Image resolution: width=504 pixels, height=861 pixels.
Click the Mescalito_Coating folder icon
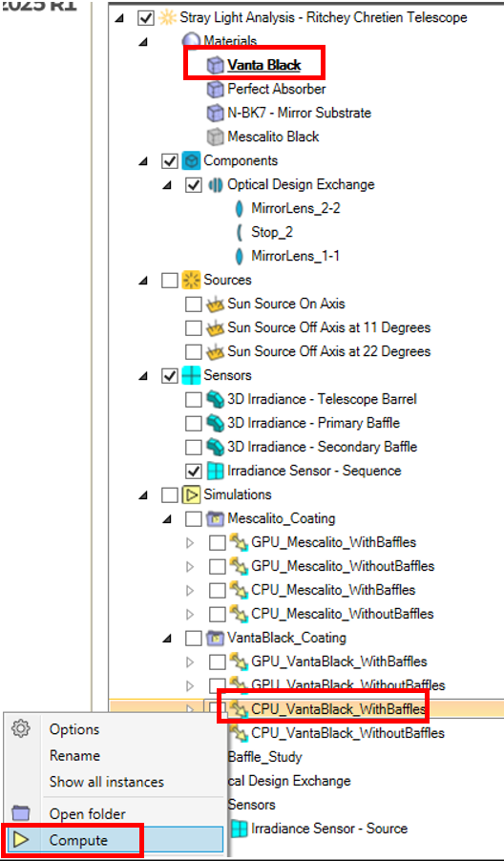(215, 519)
